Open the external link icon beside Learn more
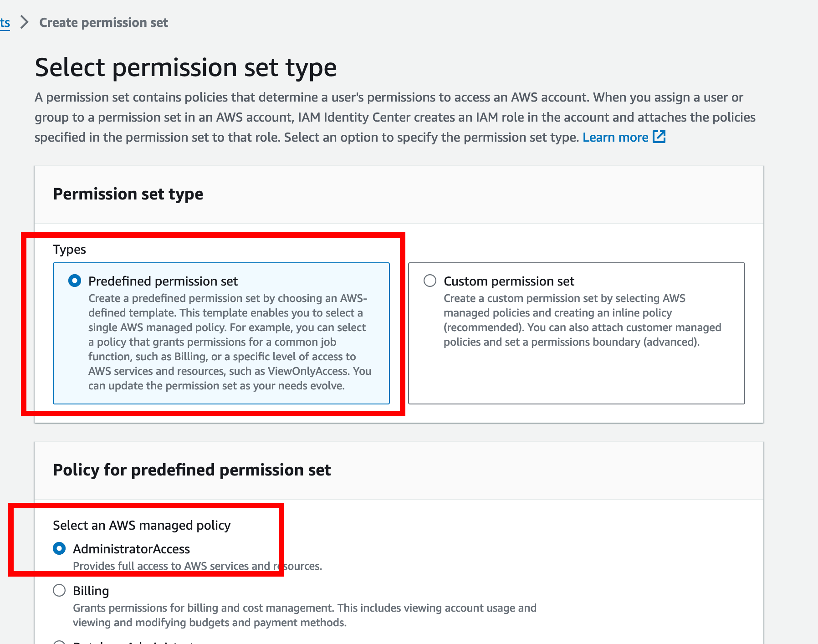This screenshot has width=818, height=644. click(x=659, y=137)
